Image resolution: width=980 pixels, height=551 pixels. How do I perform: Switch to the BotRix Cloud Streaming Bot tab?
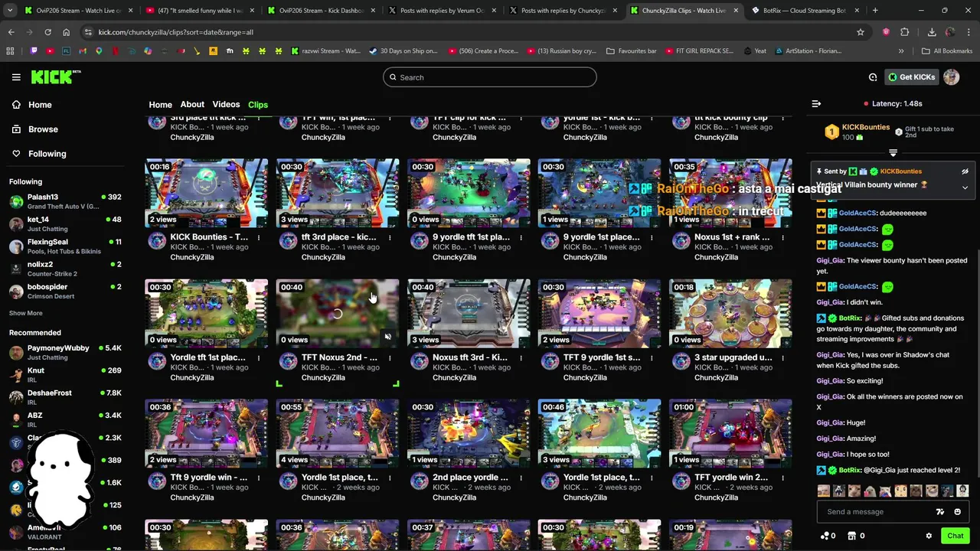[804, 11]
